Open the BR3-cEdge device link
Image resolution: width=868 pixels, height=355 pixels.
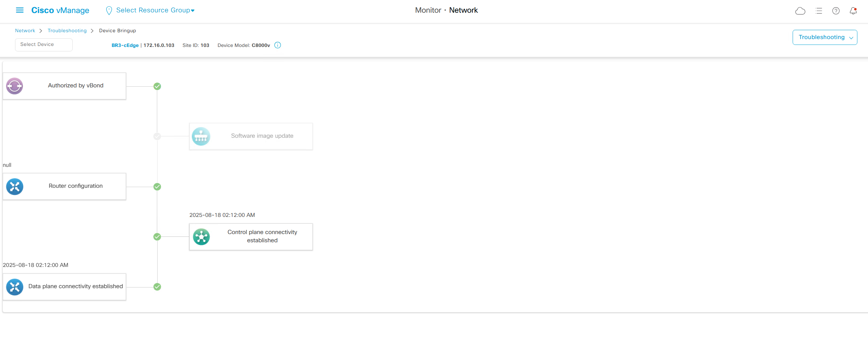pos(125,45)
